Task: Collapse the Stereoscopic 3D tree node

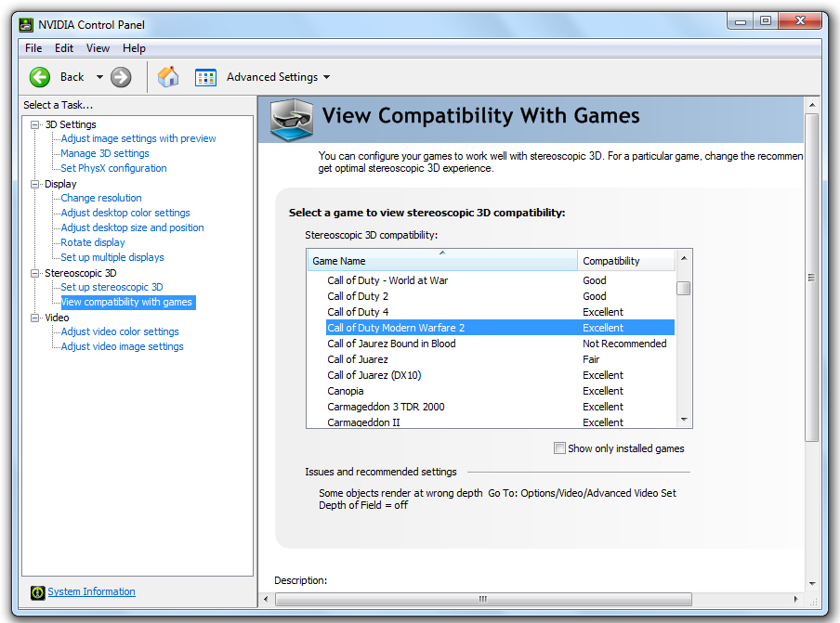Action: click(x=35, y=273)
